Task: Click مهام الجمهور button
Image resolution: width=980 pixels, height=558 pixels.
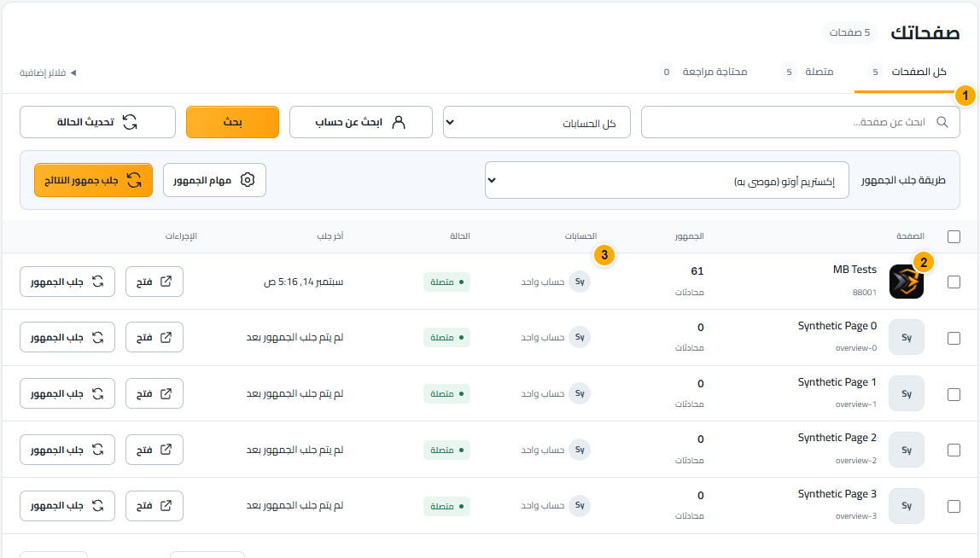Action: point(214,180)
